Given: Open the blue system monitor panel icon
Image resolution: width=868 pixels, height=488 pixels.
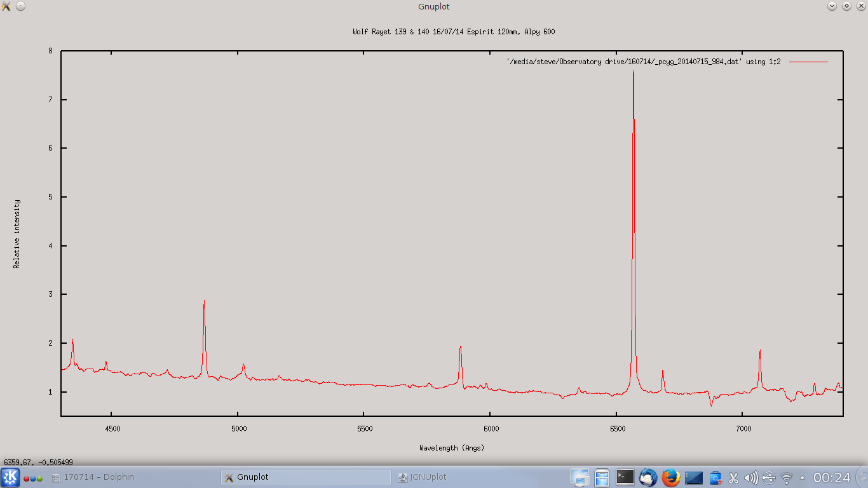Looking at the screenshot, I should tap(693, 477).
